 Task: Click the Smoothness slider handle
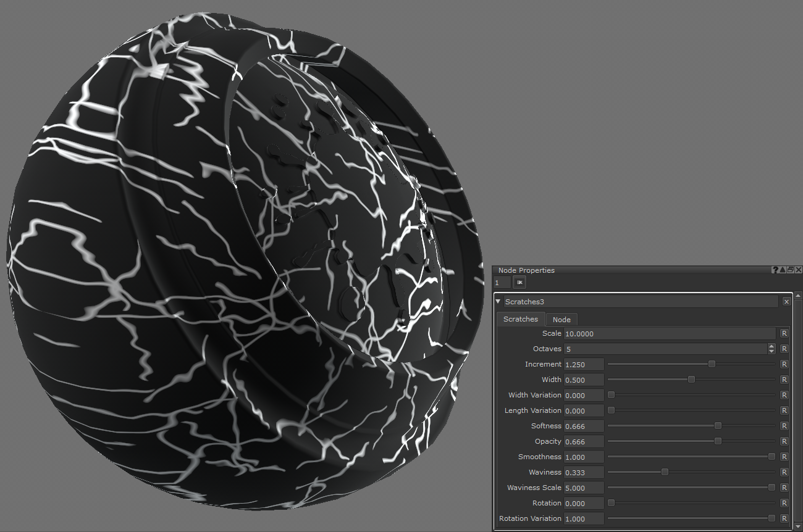coord(771,457)
